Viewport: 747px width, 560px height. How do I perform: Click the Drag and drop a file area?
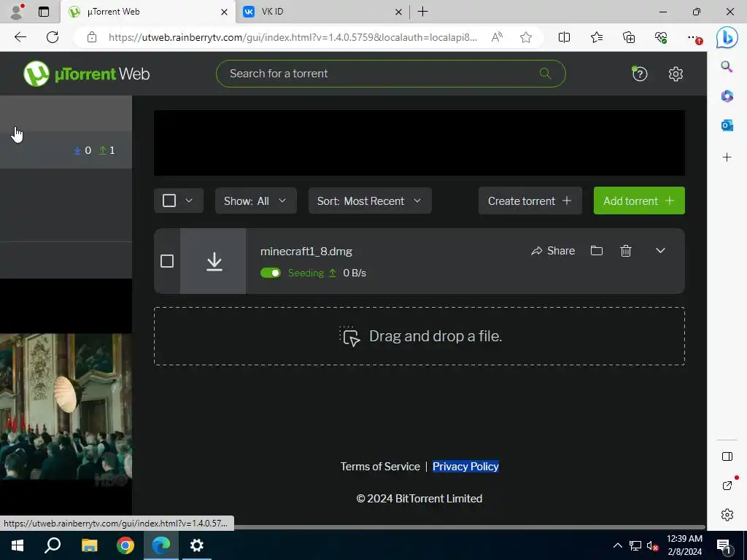point(419,336)
